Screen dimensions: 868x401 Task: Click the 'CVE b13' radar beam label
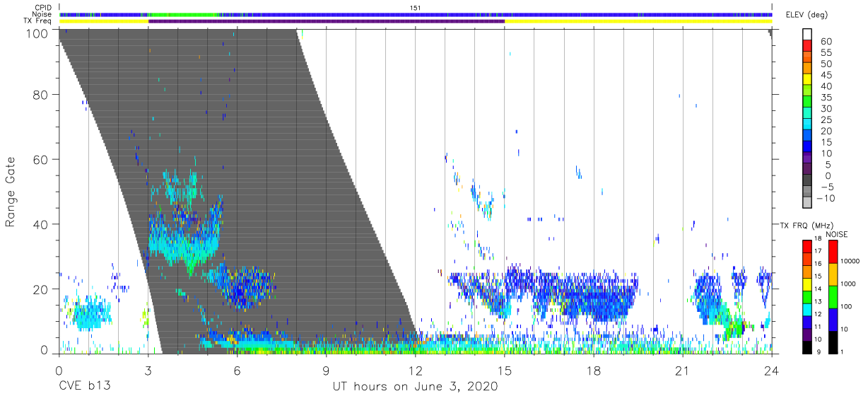pos(84,387)
